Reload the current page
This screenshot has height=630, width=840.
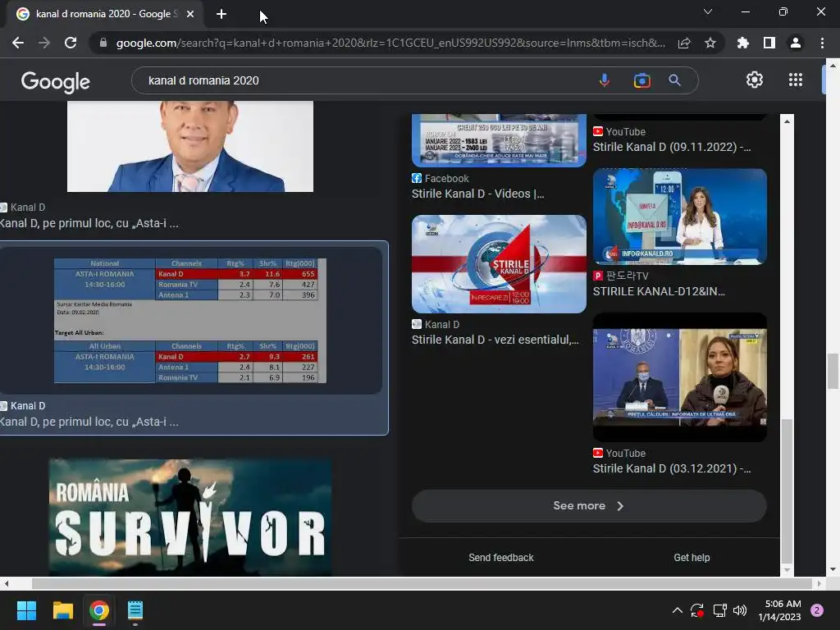click(x=71, y=43)
